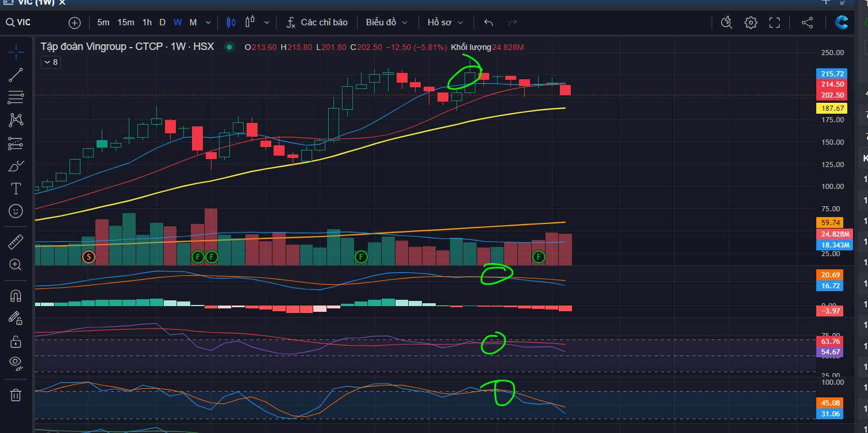
Task: Add a symbol to compare with plus icon
Action: [75, 23]
